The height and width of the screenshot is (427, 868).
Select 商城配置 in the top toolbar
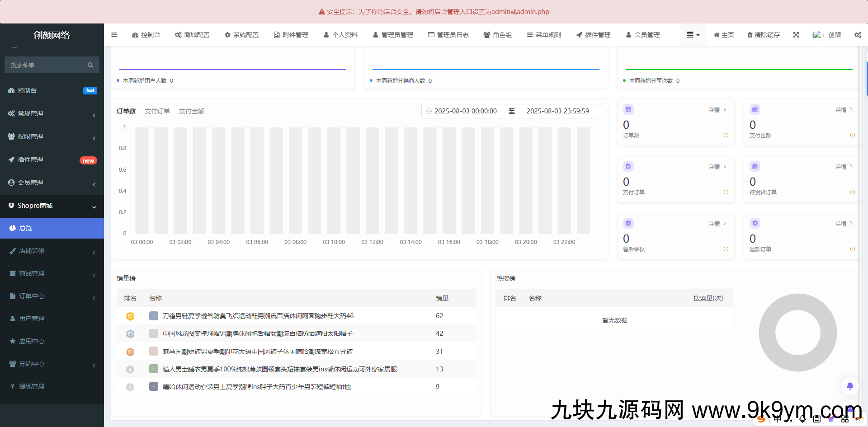pyautogui.click(x=192, y=35)
